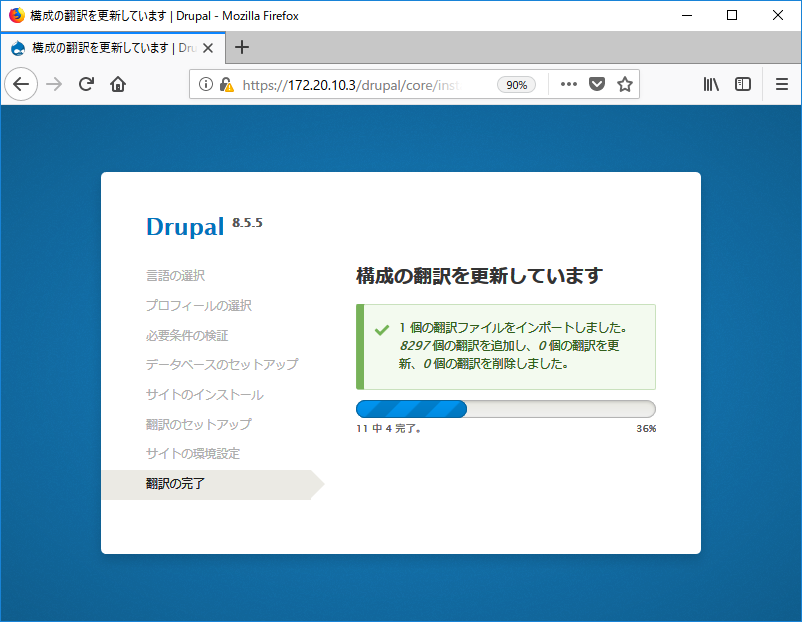
Task: Click the Firefox logo in the title bar
Action: coord(16,15)
